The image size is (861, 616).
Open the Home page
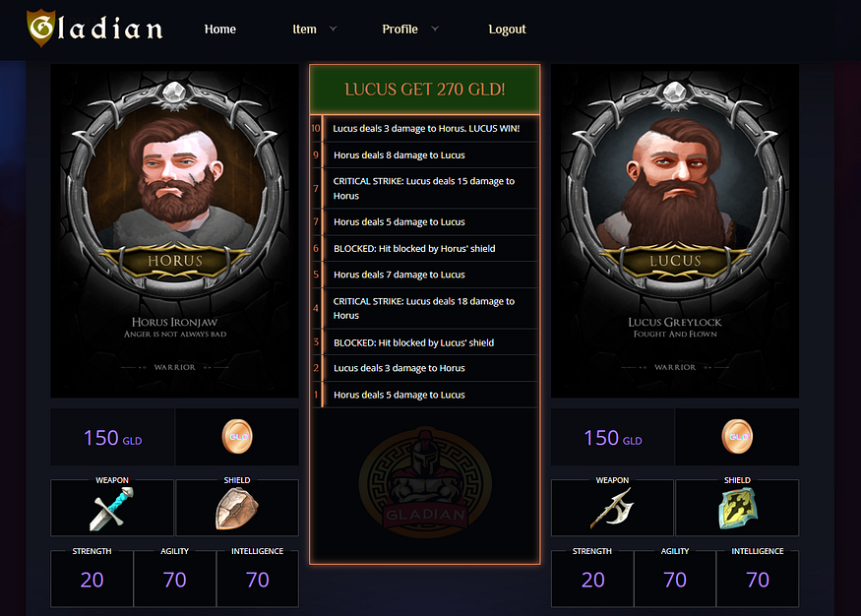[220, 30]
